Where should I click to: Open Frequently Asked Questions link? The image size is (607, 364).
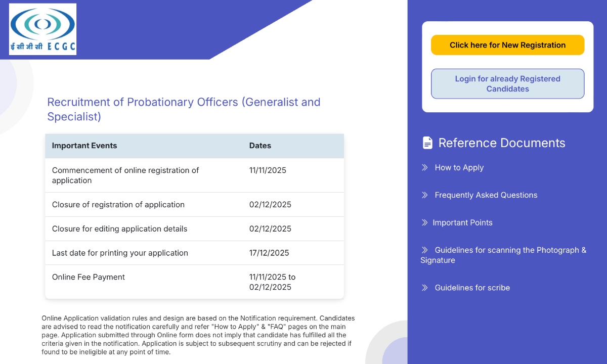pos(486,195)
